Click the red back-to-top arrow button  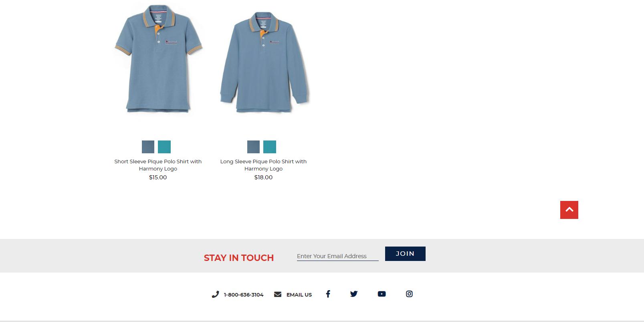pyautogui.click(x=569, y=210)
